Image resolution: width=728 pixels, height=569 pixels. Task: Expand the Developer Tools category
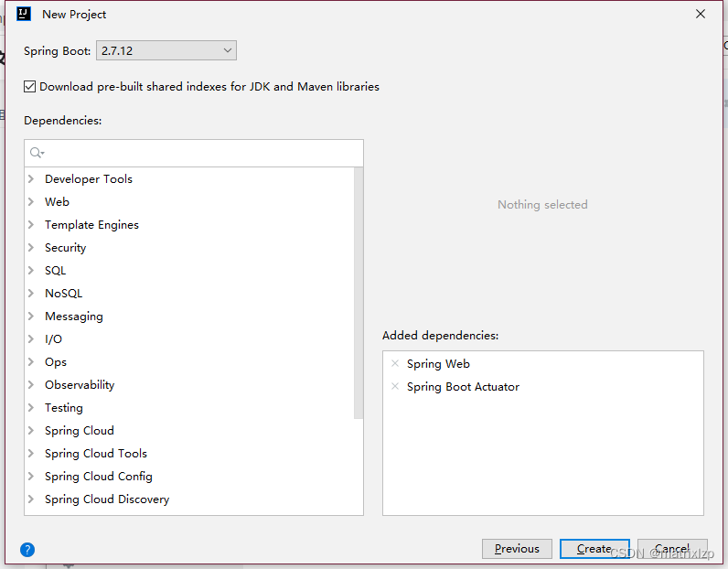[x=31, y=178]
